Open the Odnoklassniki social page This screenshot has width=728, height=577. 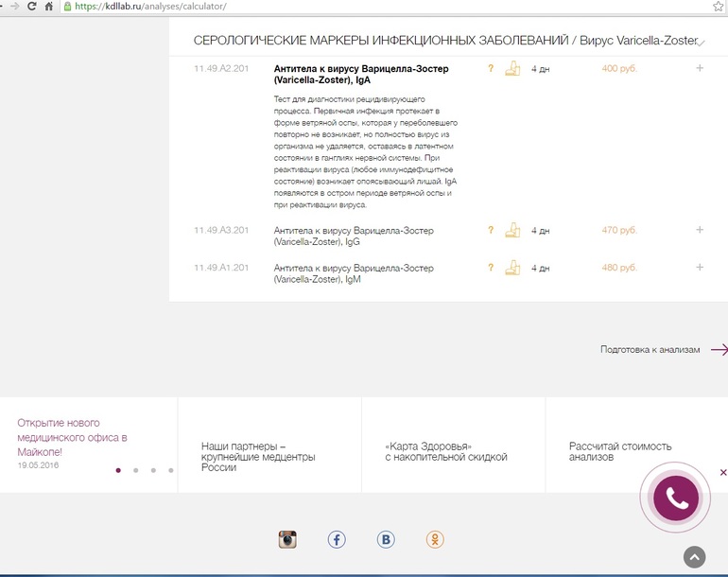point(435,539)
